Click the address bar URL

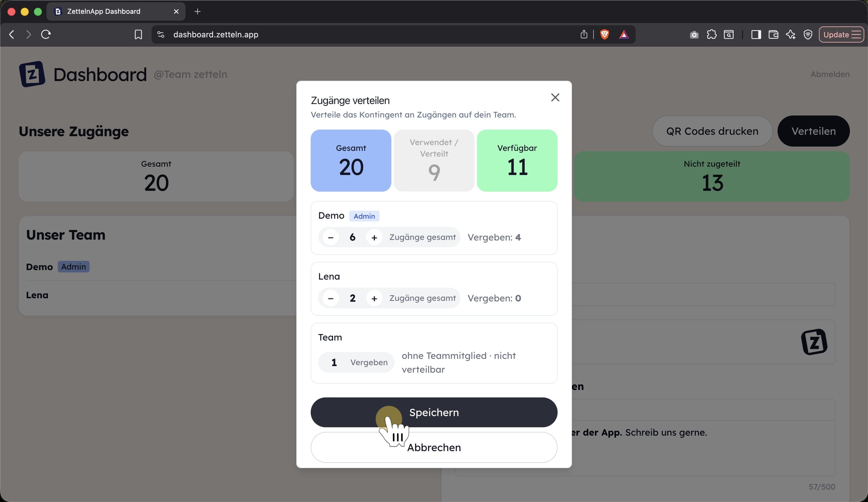216,34
